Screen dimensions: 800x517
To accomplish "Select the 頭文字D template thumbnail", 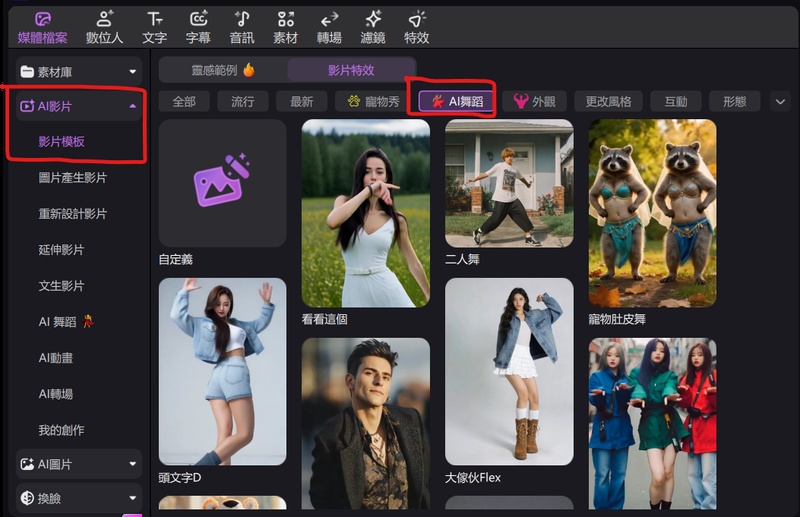I will coord(222,372).
